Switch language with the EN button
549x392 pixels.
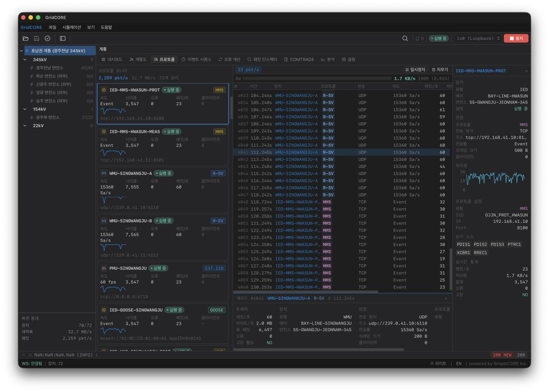pos(459,363)
